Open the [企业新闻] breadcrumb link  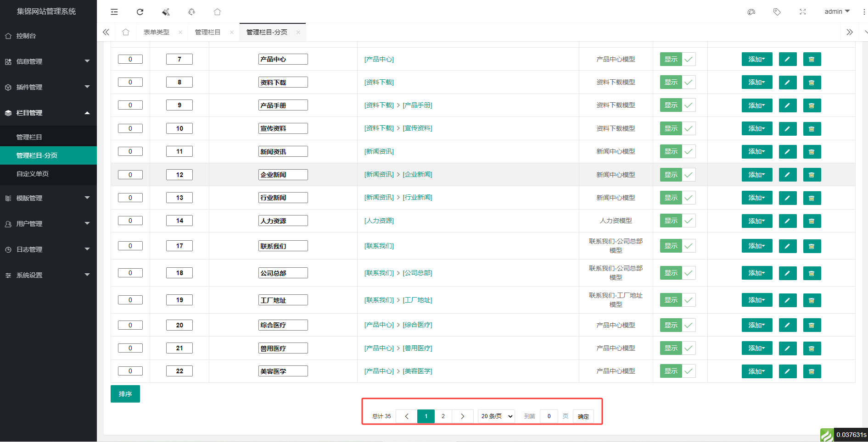pos(418,174)
